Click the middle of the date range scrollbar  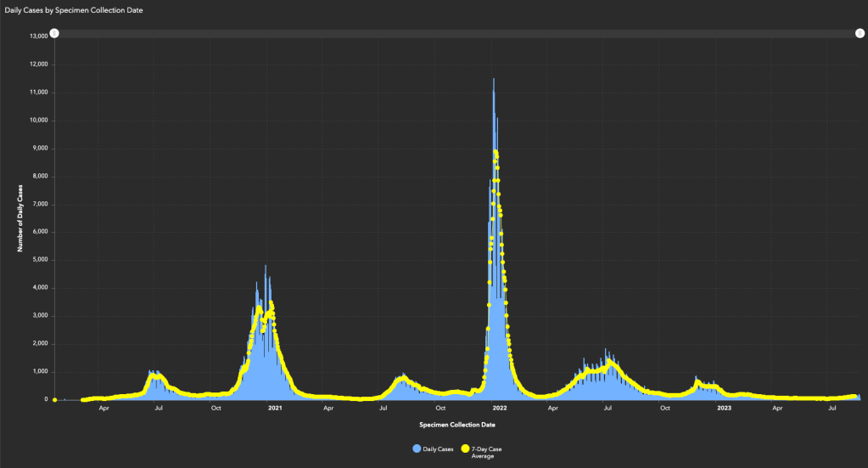point(456,33)
